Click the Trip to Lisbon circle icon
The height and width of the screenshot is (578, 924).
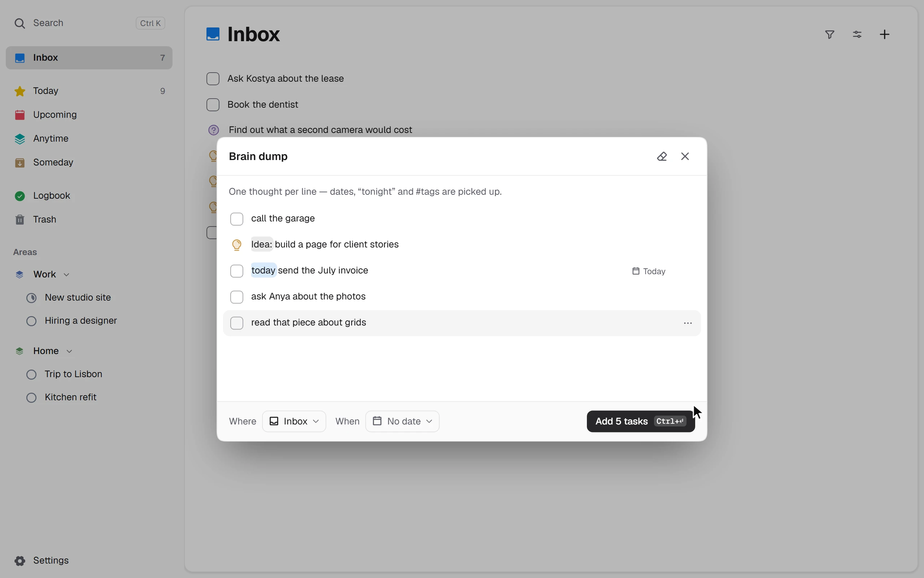pyautogui.click(x=31, y=375)
